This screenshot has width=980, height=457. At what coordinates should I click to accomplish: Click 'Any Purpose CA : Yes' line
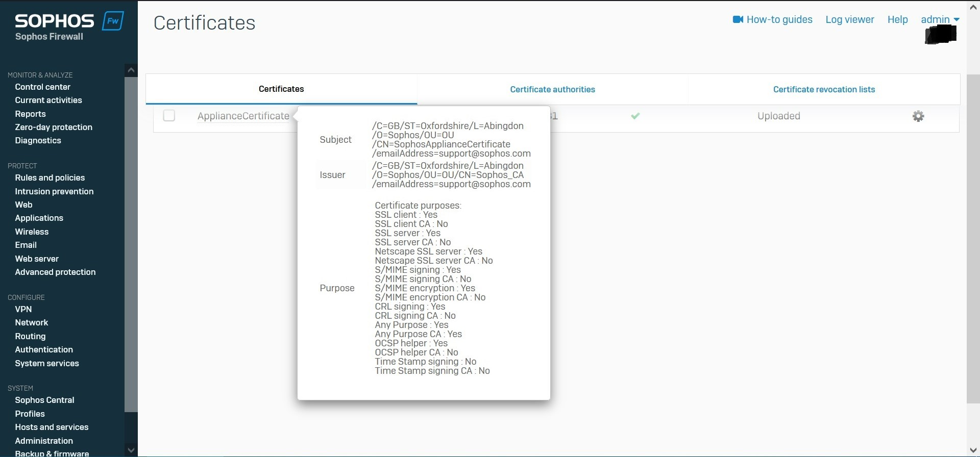point(419,334)
